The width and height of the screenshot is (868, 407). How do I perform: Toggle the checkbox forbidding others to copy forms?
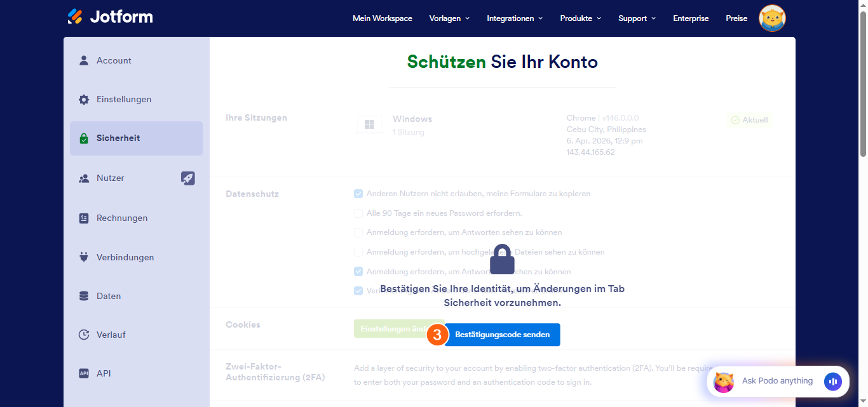(358, 194)
